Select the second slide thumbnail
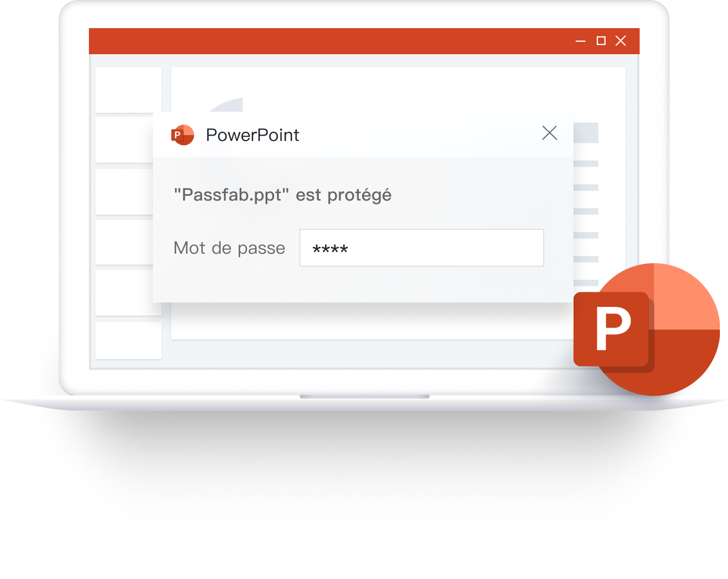728x579 pixels. [x=125, y=140]
